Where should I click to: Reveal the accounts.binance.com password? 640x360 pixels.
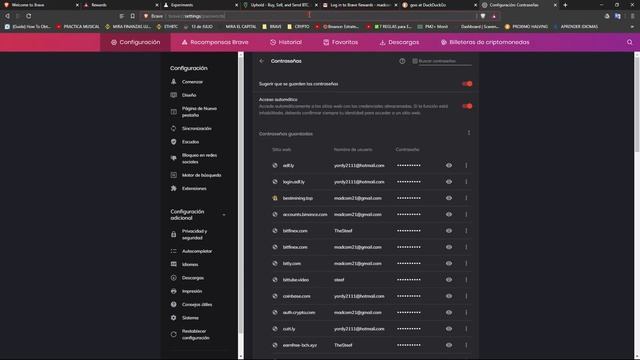(x=449, y=214)
